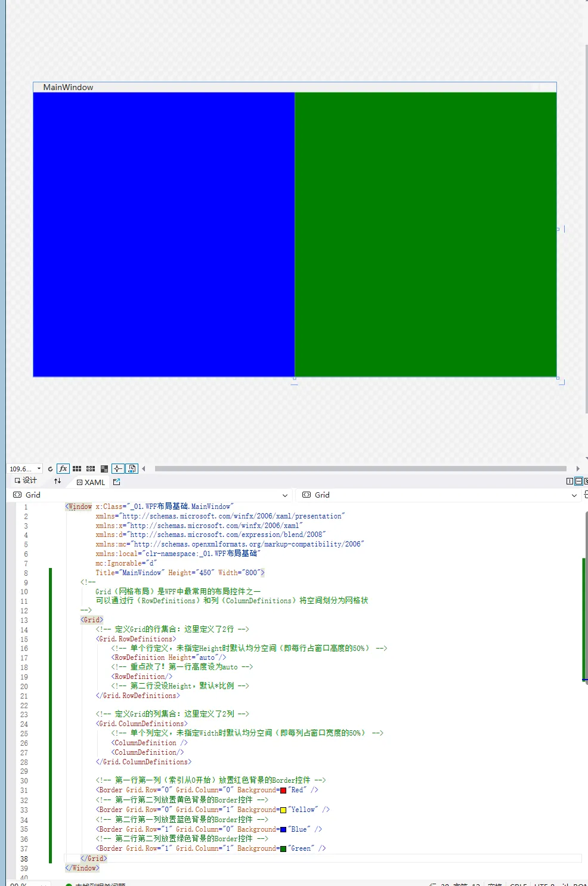The image size is (588, 886).
Task: Toggle the show snap grid icon
Action: pyautogui.click(x=77, y=469)
